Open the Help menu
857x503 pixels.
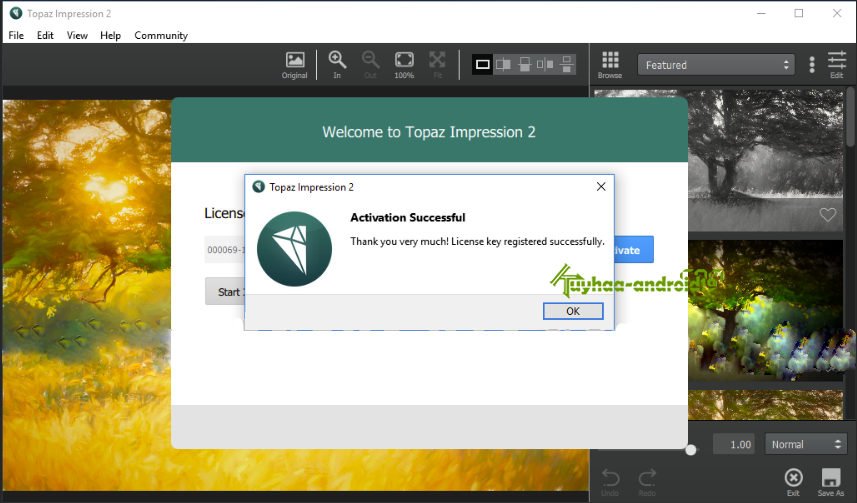pos(110,35)
